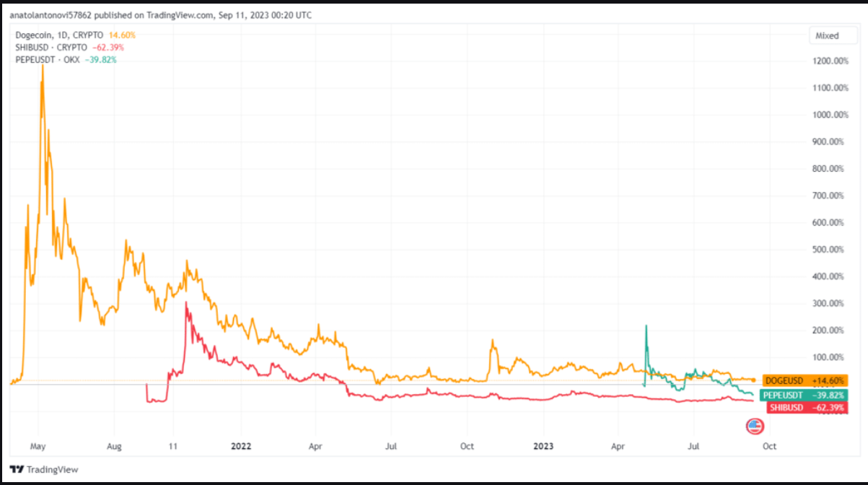Click the flag event marker near Oct
The height and width of the screenshot is (485, 868).
click(753, 427)
